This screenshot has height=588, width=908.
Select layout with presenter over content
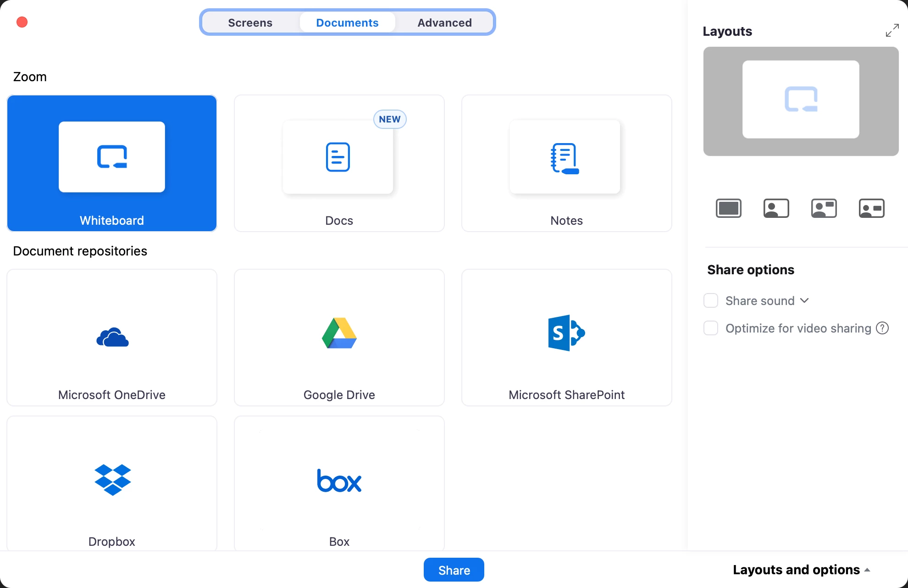click(x=776, y=209)
